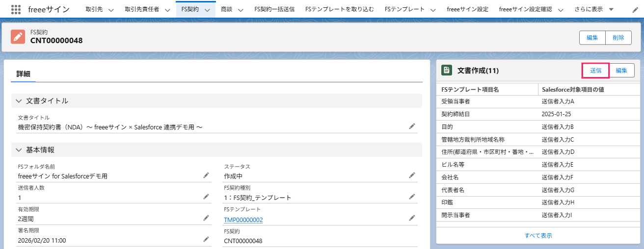Go to 取引先責任者 tab
Screen dimensions: 644x249
tap(142, 9)
